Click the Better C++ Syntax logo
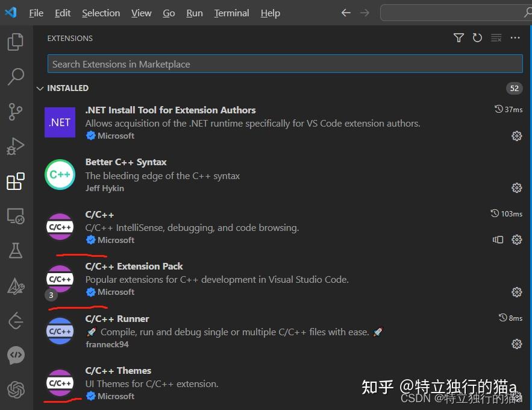 [60, 174]
